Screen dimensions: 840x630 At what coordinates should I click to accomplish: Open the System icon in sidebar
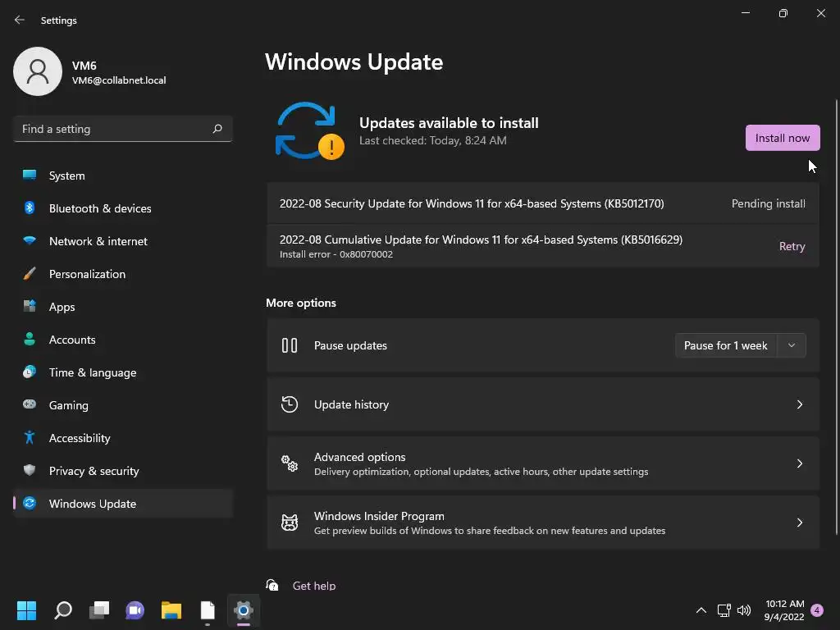[x=30, y=176]
